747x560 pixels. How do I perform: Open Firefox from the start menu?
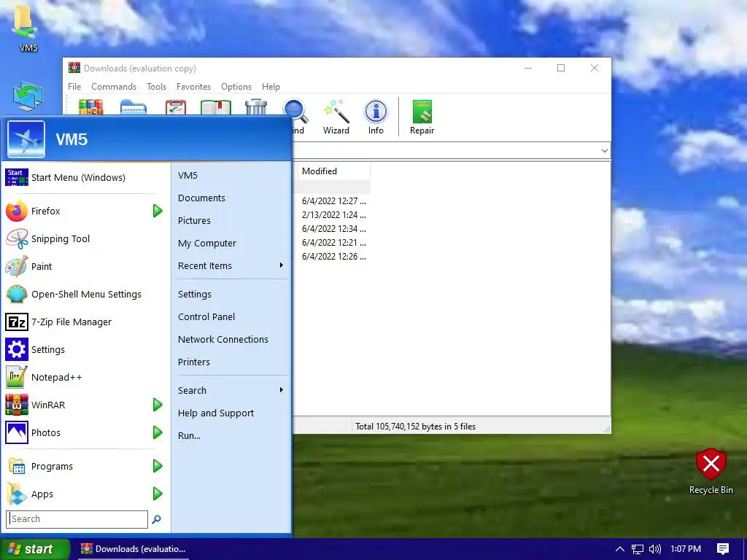pos(46,211)
